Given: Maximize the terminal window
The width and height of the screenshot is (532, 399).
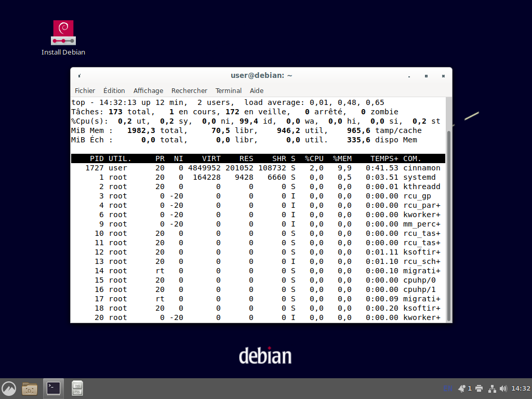Looking at the screenshot, I should click(426, 76).
